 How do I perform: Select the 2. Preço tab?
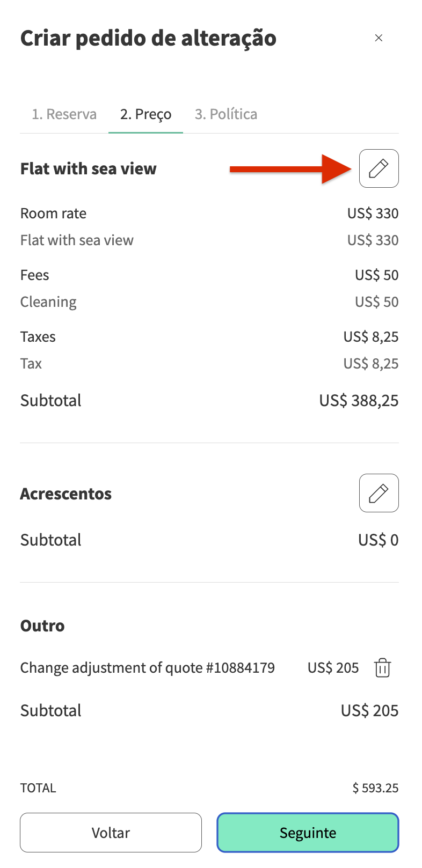tap(145, 114)
